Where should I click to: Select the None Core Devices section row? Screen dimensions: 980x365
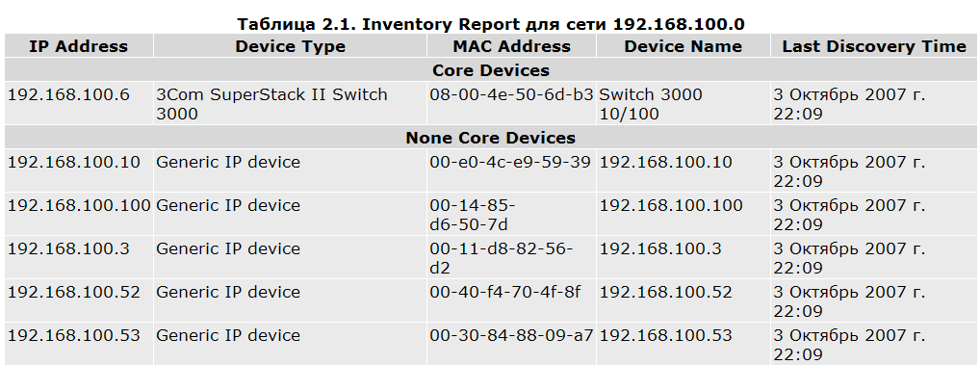[491, 138]
